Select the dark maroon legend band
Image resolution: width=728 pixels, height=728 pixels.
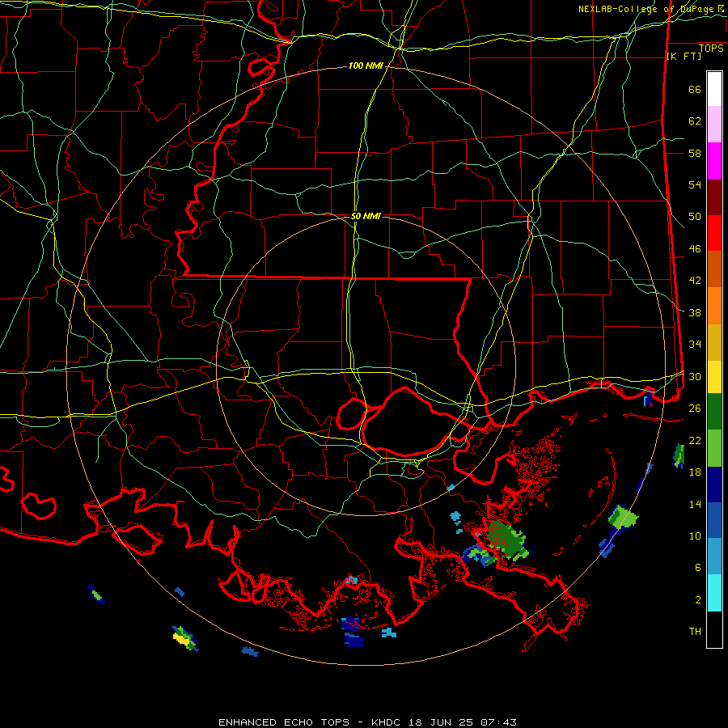click(x=714, y=197)
